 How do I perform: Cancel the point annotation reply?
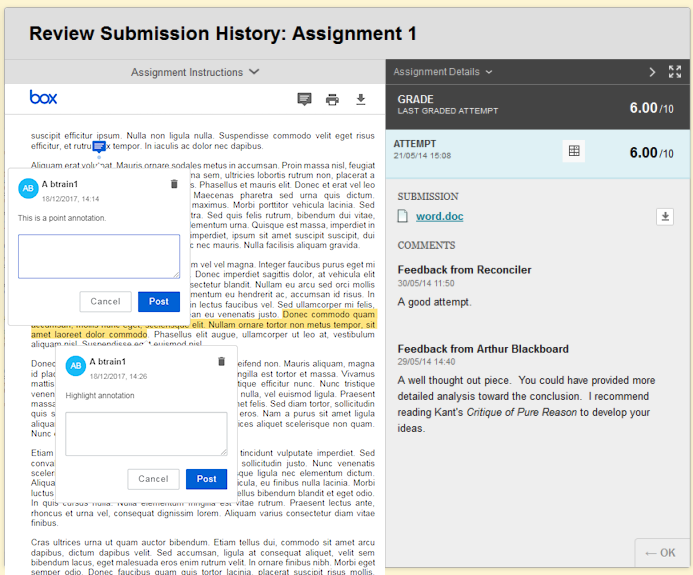point(105,301)
